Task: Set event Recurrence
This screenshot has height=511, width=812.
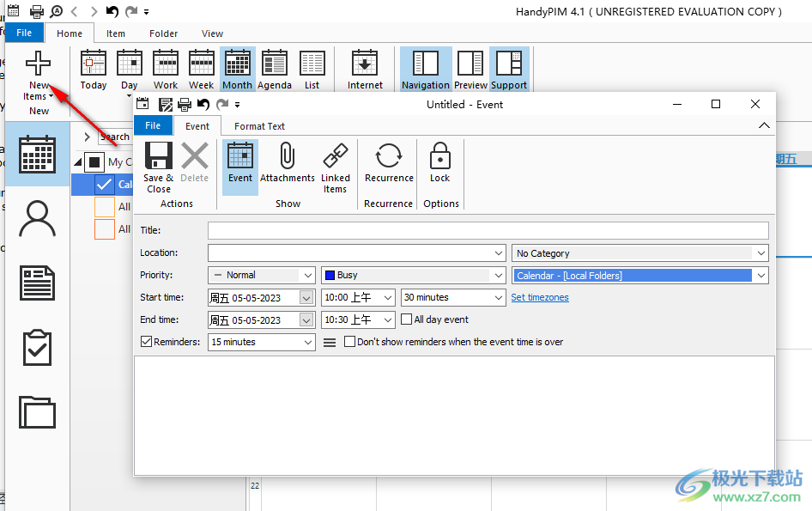Action: tap(389, 162)
